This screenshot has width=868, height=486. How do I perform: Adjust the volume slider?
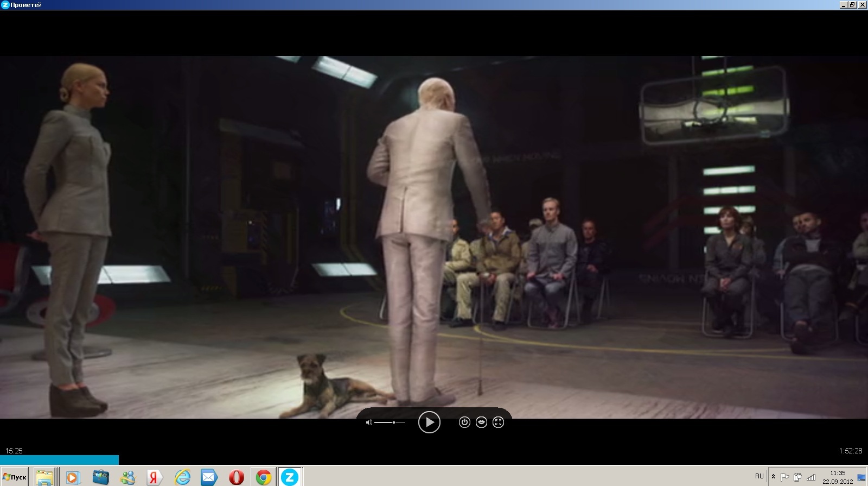(390, 422)
